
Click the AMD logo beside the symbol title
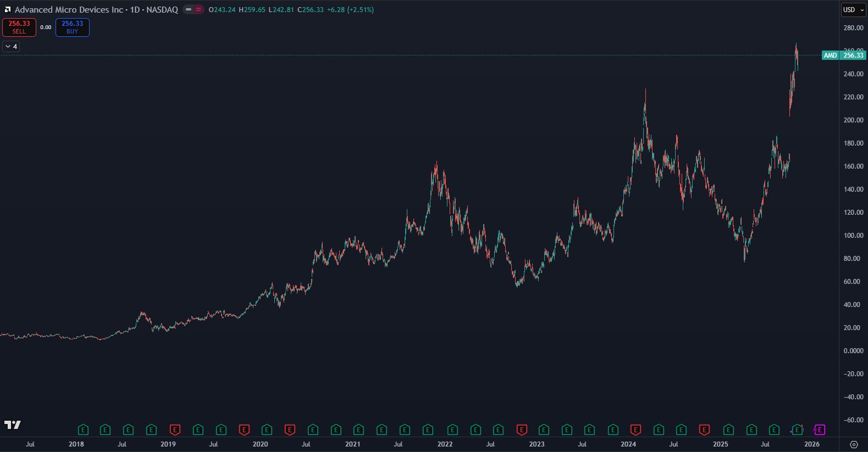[8, 10]
